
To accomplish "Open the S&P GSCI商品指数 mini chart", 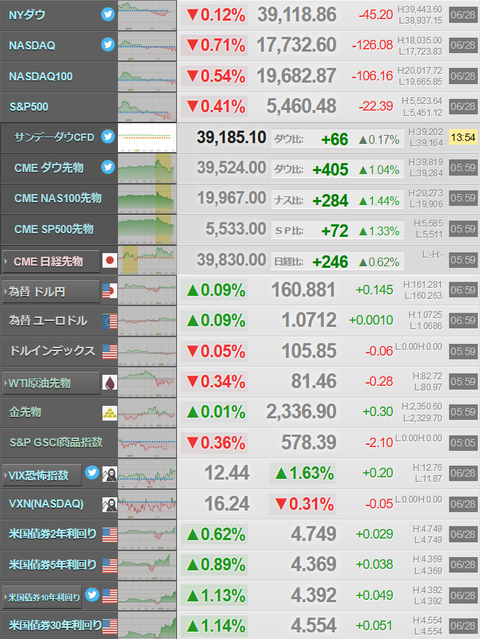I will pyautogui.click(x=147, y=443).
